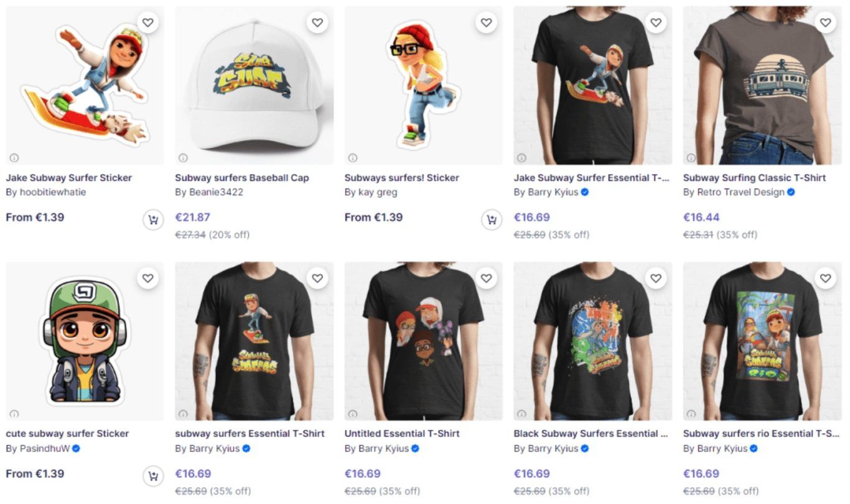This screenshot has height=504, width=850.
Task: Open the Untitled Essential T-Shirt image
Action: tap(423, 341)
